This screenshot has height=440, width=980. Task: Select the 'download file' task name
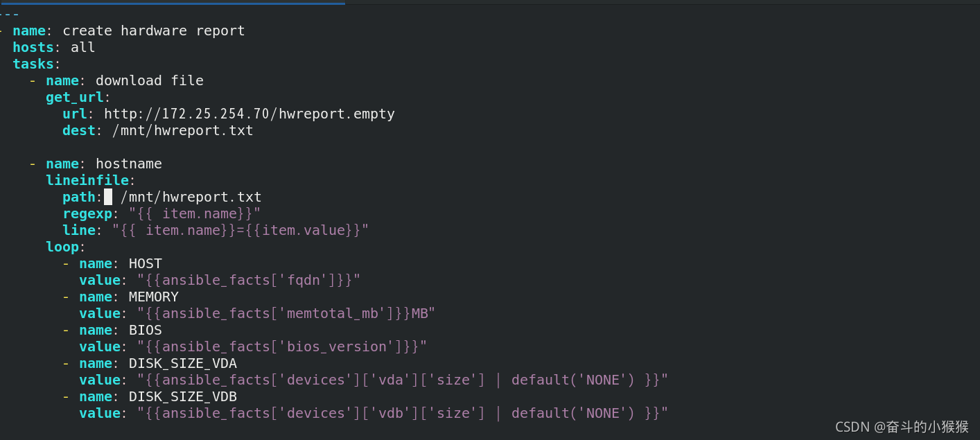click(149, 80)
